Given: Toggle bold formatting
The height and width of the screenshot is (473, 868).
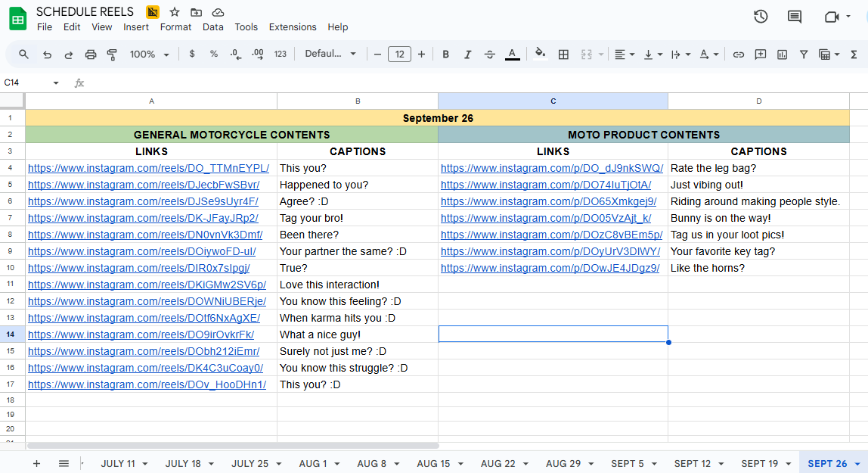Looking at the screenshot, I should point(446,54).
